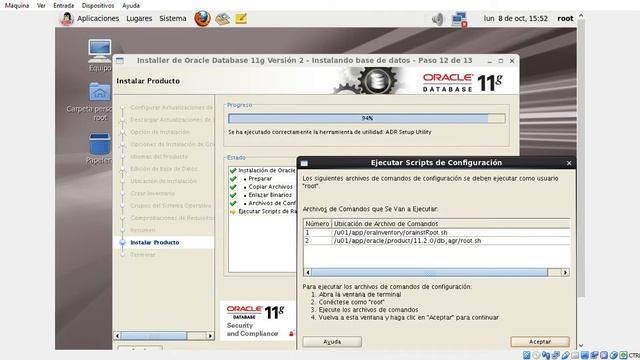Open the Dispositivos menu
This screenshot has height=360, width=640.
point(98,5)
